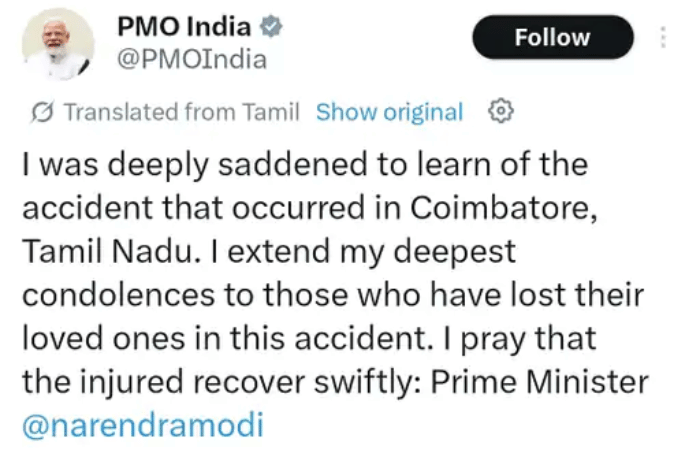Click the translation icon before 'Translated from Tamil'
Viewport: 700px width, 450px height.
point(43,112)
